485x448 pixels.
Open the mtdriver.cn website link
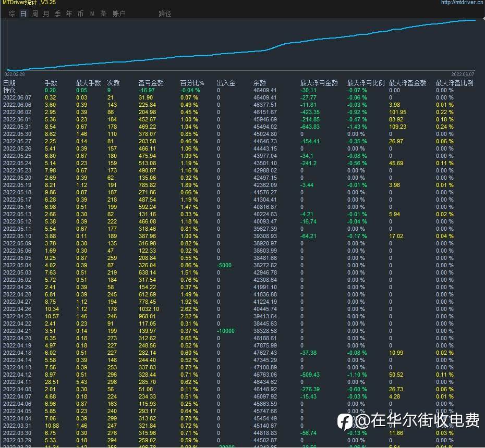461,3
